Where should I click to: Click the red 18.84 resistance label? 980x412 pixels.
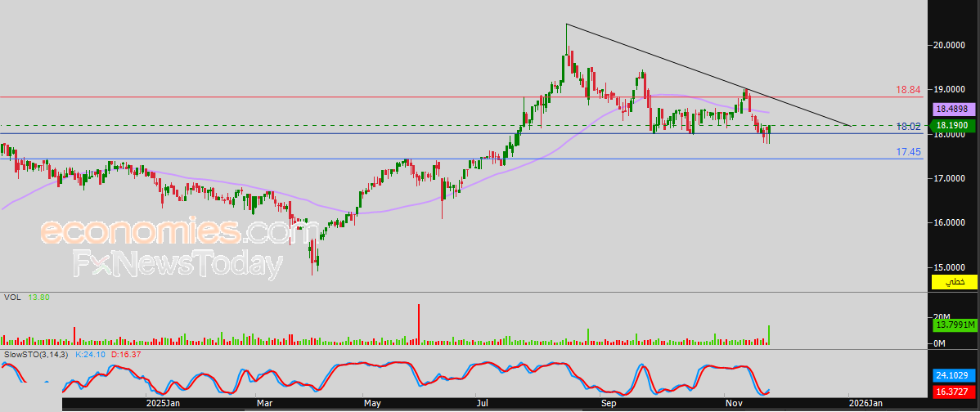908,90
